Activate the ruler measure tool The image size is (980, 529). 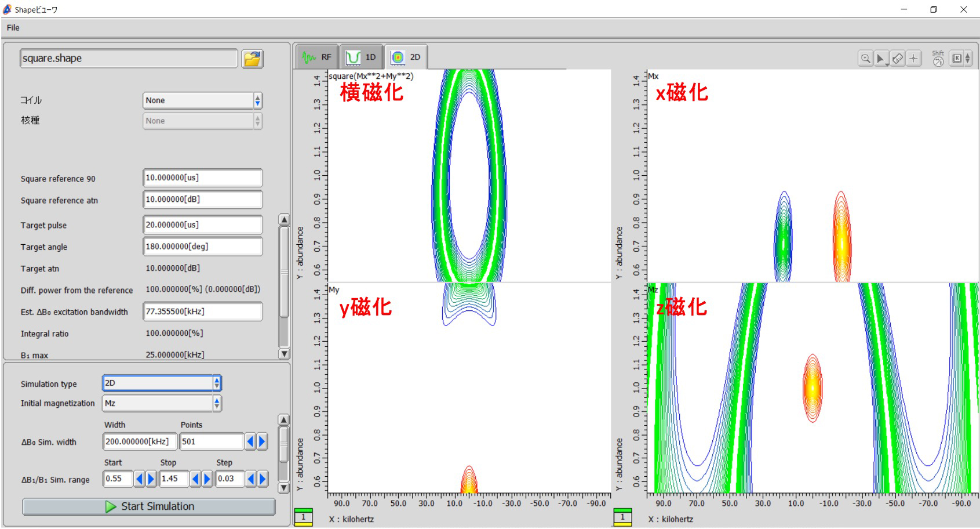897,59
